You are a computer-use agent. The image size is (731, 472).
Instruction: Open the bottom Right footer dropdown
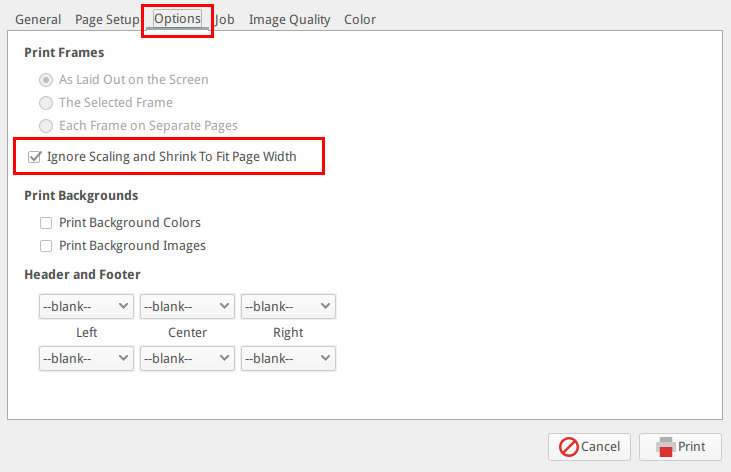click(x=288, y=358)
